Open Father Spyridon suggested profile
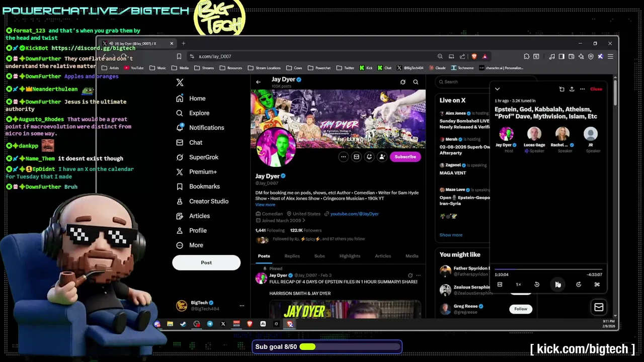The height and width of the screenshot is (362, 644). click(464, 271)
